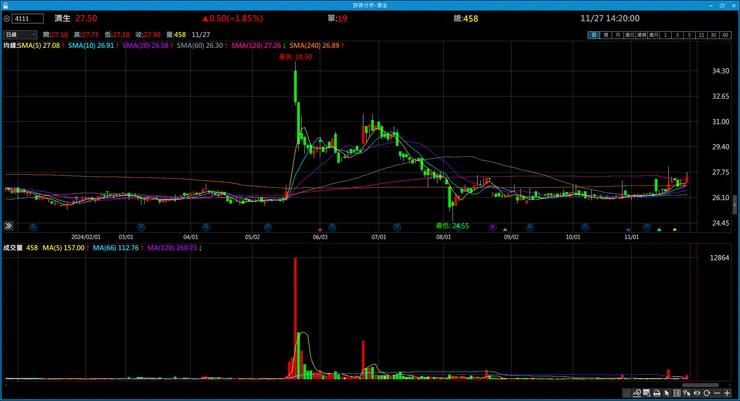Screen dimensions: 740x401
Task: Click the yellow triangle marker at chart end
Action: [x=675, y=230]
